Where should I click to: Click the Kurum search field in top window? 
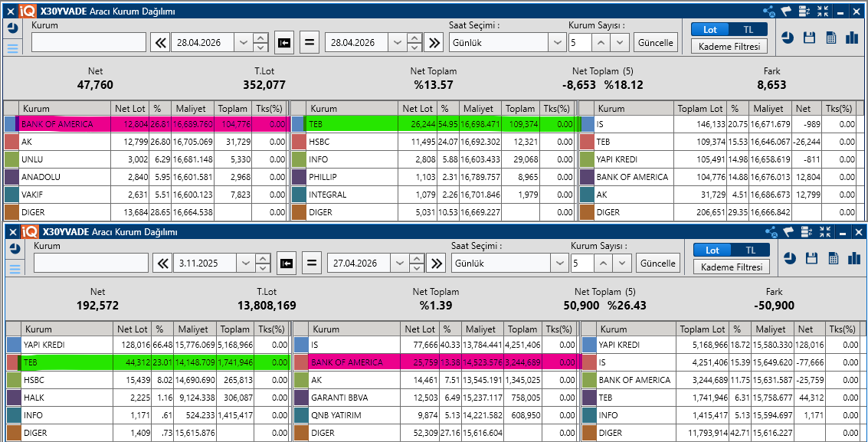(89, 43)
